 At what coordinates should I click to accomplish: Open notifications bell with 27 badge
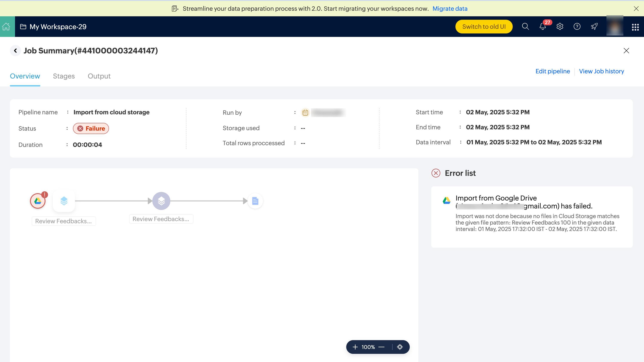coord(543,27)
